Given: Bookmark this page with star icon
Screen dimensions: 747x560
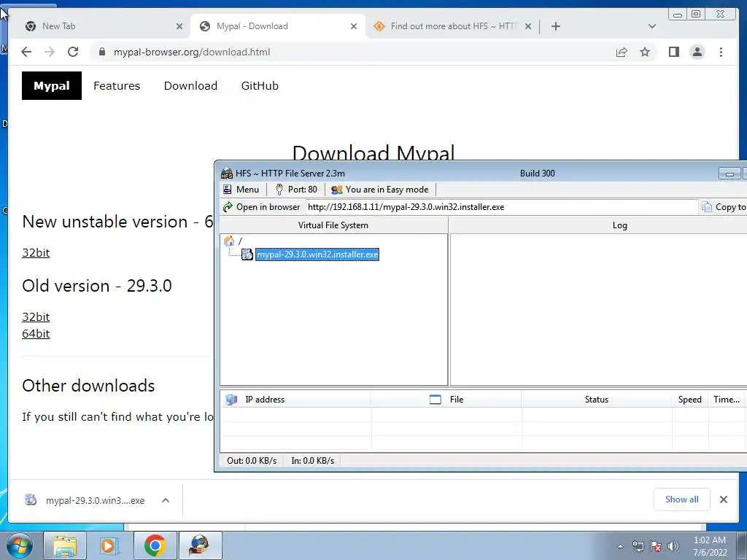Looking at the screenshot, I should click(x=645, y=52).
